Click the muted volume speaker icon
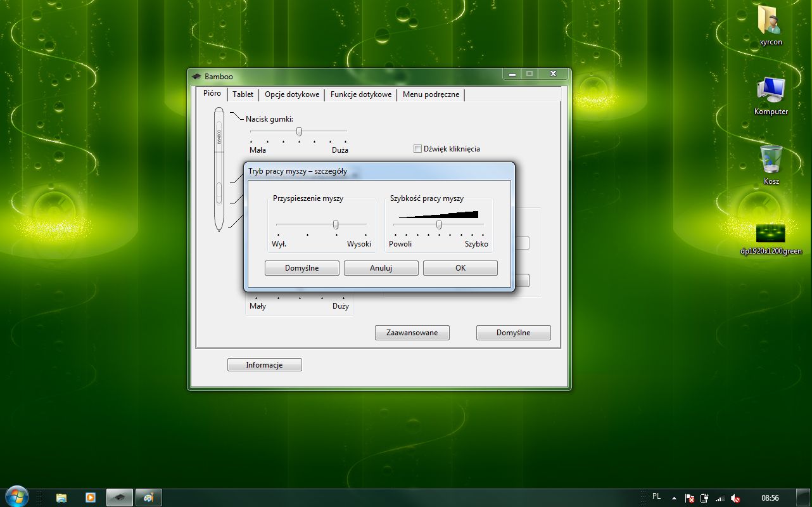The width and height of the screenshot is (812, 507). pos(735,498)
